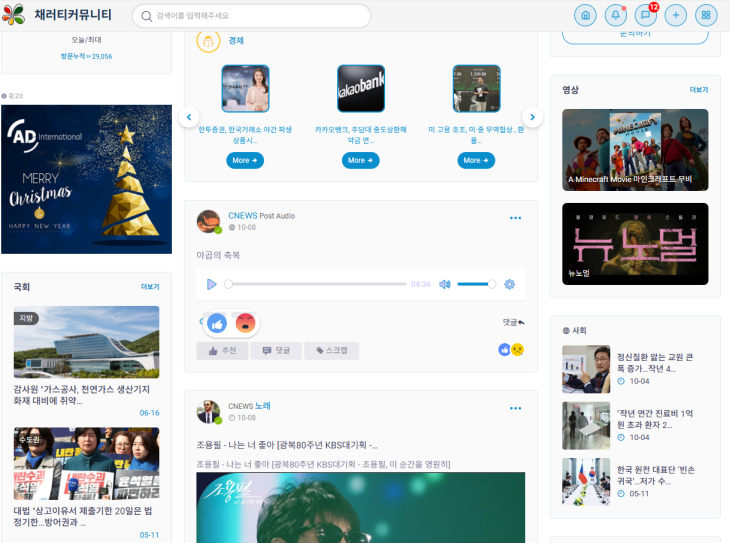730x543 pixels.
Task: Click 더보기 in the 영상 section
Action: click(x=698, y=90)
